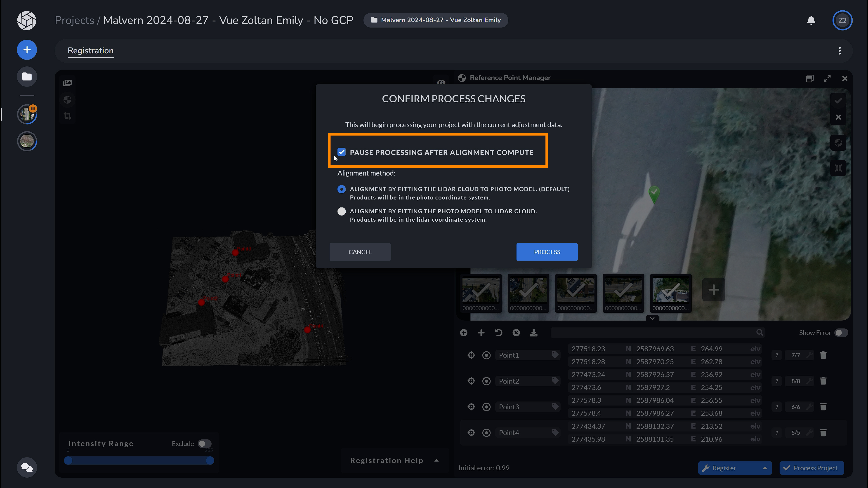Add a new reference point with the circled plus icon
Viewport: 868px width, 488px height.
click(x=464, y=333)
